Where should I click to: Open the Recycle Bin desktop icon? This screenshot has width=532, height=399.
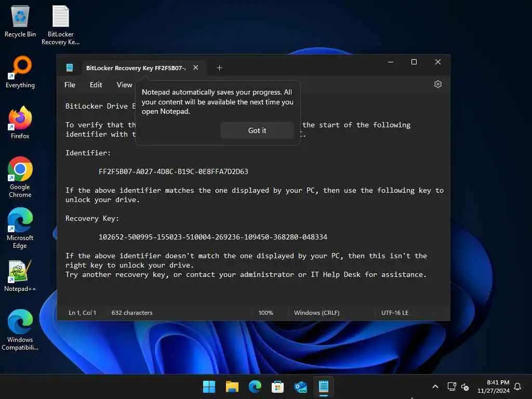(20, 21)
